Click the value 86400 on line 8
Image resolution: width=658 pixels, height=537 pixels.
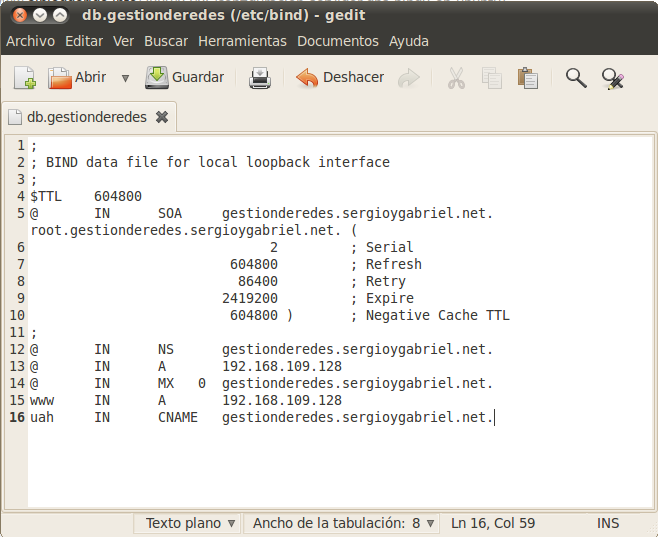pyautogui.click(x=258, y=281)
